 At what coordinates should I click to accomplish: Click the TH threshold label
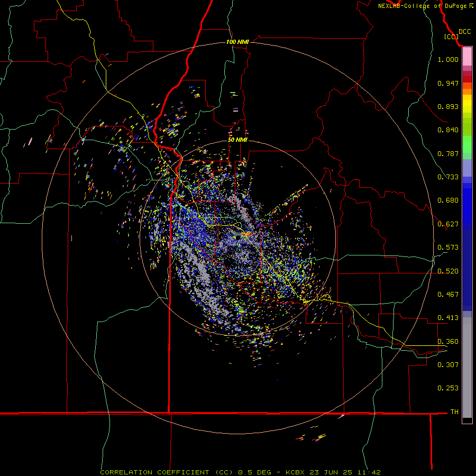point(454,412)
